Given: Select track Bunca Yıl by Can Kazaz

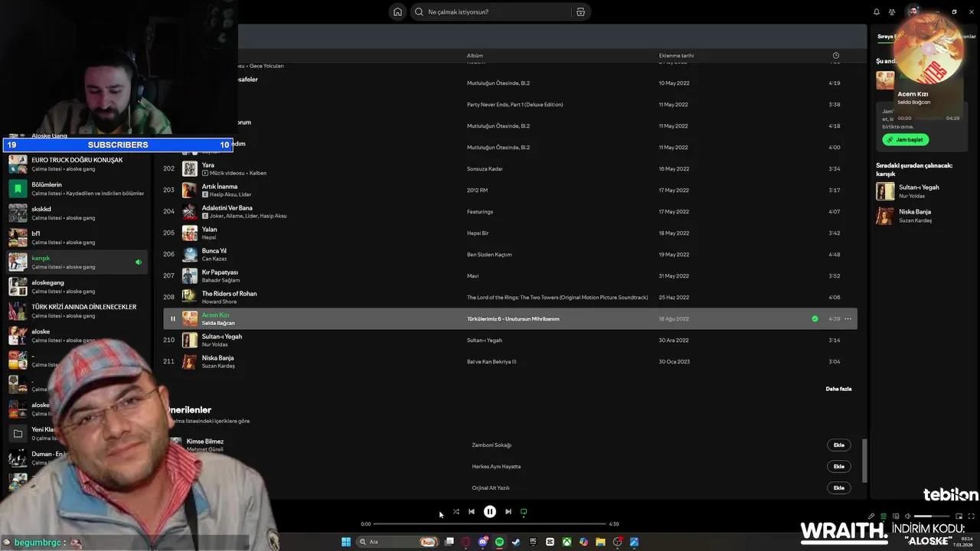Looking at the screenshot, I should [510, 254].
